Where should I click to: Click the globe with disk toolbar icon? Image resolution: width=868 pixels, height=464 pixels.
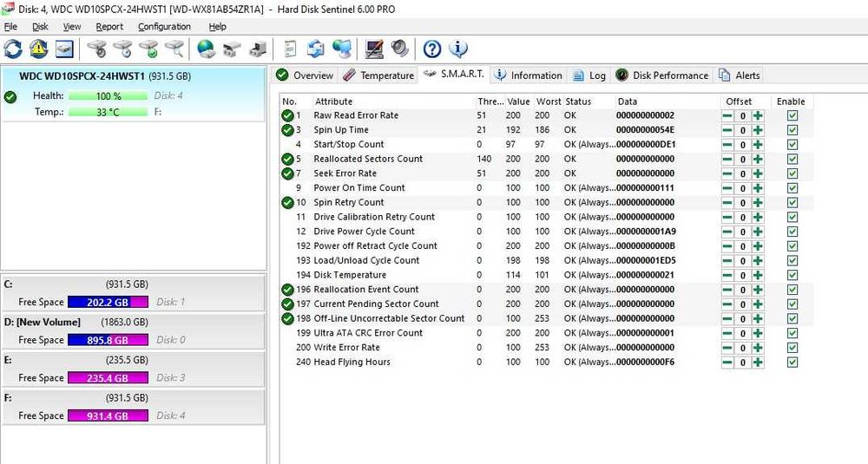206,49
